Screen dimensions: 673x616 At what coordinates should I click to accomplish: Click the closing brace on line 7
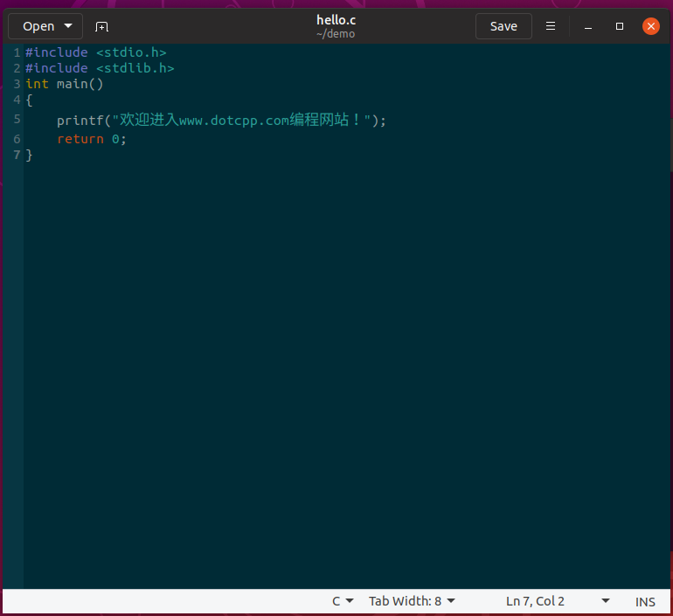click(x=29, y=155)
